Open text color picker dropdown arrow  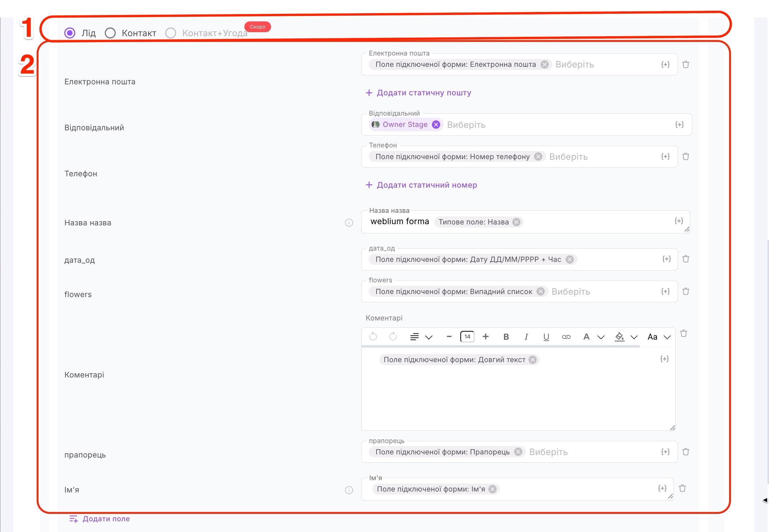coord(601,337)
